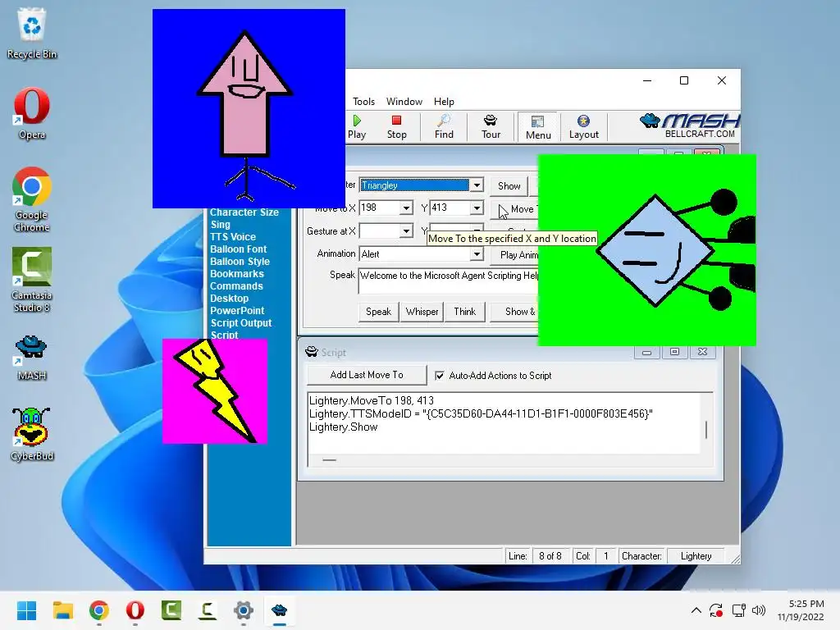Expand the Animation dropdown showing Alert
This screenshot has width=840, height=630.
(477, 254)
